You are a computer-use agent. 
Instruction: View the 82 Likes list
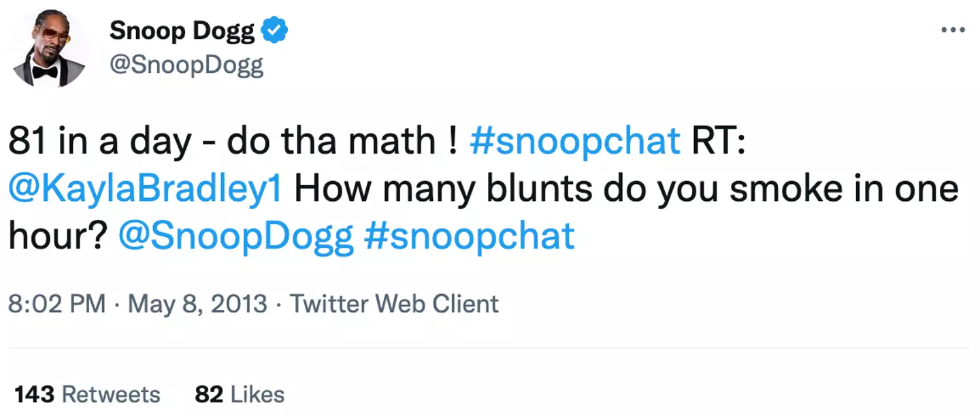pyautogui.click(x=240, y=394)
